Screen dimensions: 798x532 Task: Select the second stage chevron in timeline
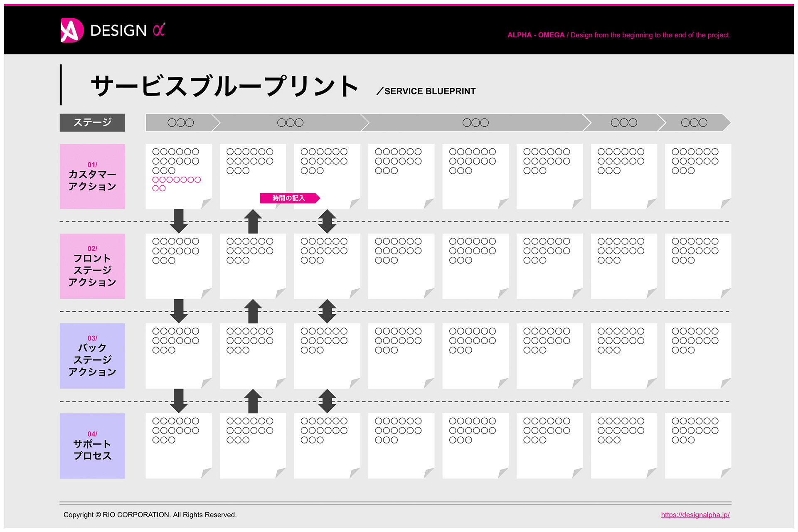pyautogui.click(x=291, y=123)
